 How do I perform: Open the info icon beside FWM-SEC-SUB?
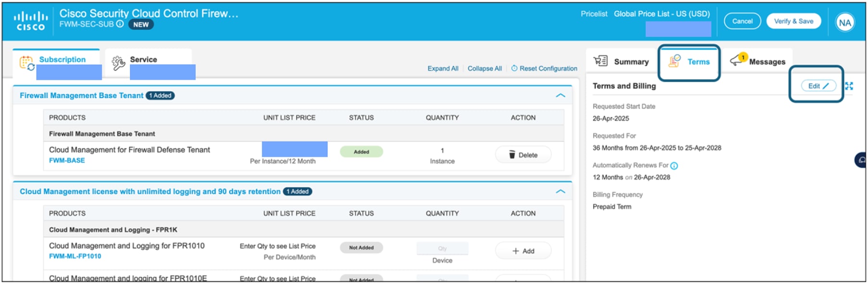pos(120,24)
